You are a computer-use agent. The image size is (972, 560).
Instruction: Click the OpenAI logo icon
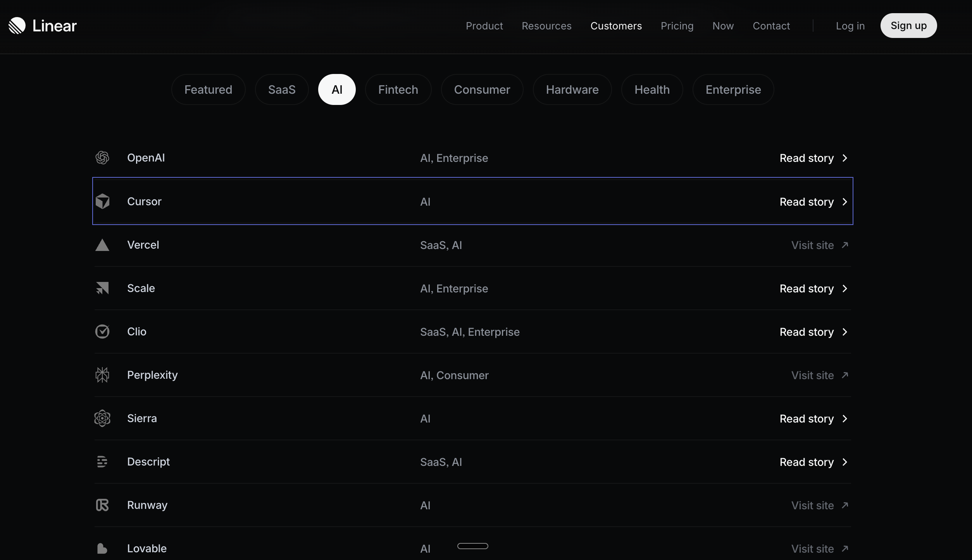(x=102, y=158)
